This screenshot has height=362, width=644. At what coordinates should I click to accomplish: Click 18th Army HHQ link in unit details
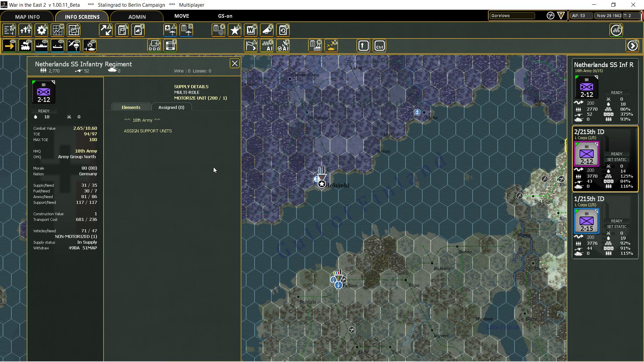click(x=86, y=151)
